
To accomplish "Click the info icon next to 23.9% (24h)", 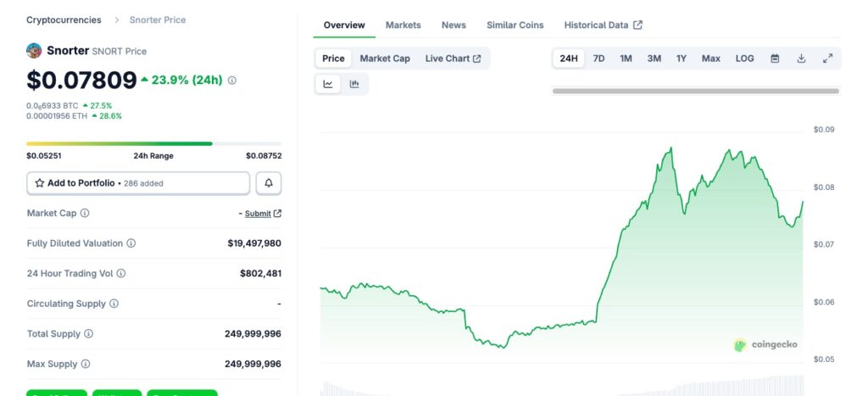I will click(x=232, y=81).
